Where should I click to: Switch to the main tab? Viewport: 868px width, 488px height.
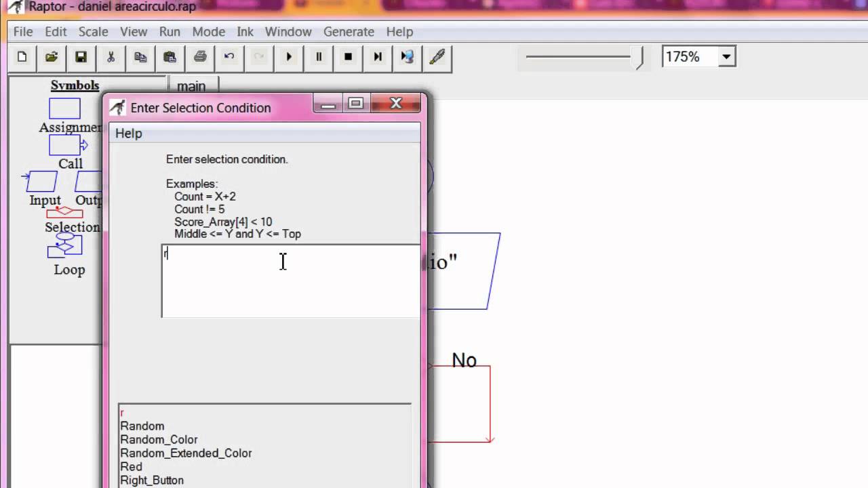tap(191, 86)
